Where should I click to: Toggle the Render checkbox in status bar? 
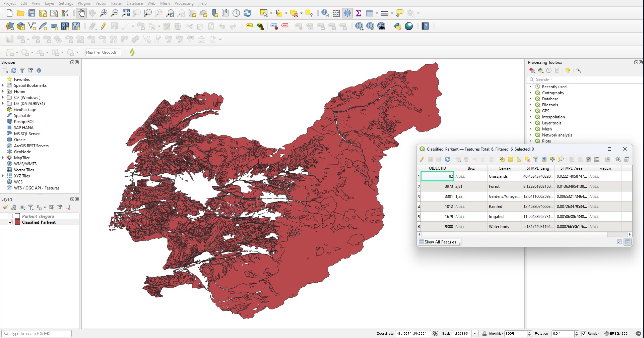pyautogui.click(x=584, y=334)
